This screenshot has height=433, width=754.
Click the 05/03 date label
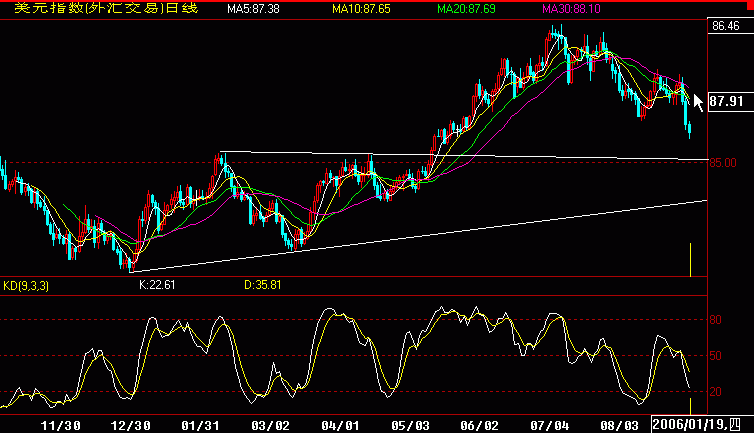[410, 426]
